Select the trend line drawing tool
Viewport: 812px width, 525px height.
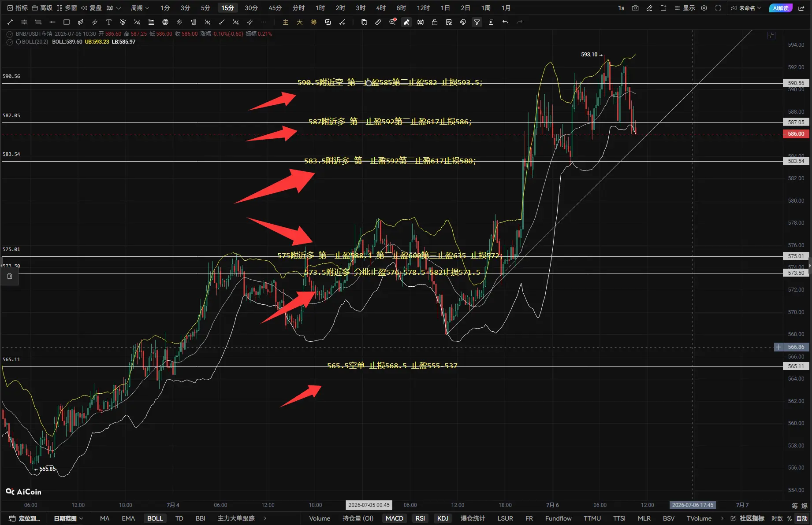click(10, 22)
